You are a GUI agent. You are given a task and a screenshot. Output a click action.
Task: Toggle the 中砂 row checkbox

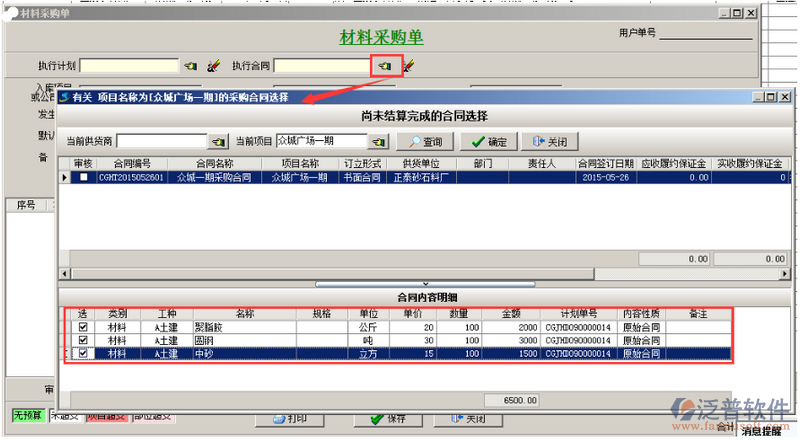coord(83,353)
